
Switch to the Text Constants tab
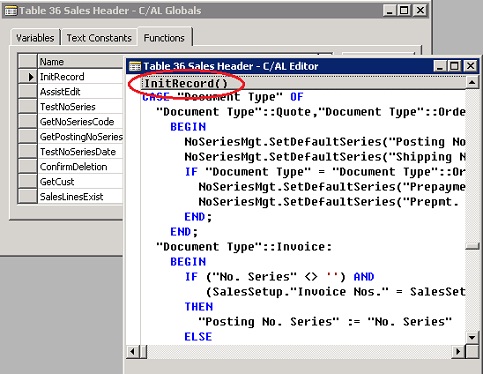99,38
